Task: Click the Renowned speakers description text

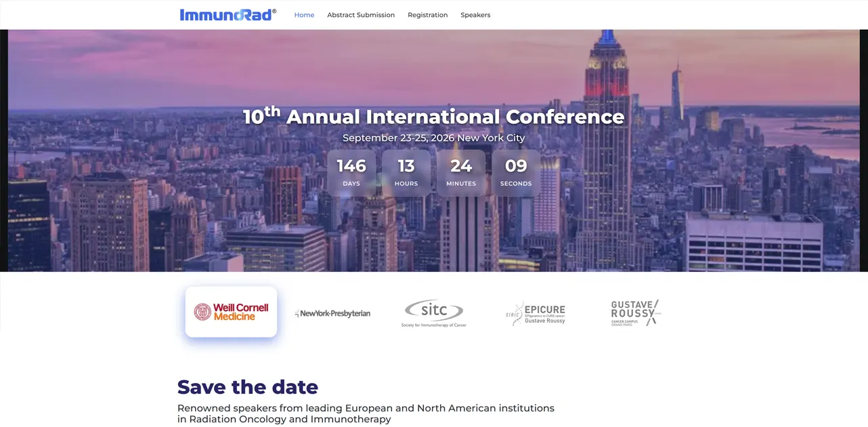Action: coord(366,413)
